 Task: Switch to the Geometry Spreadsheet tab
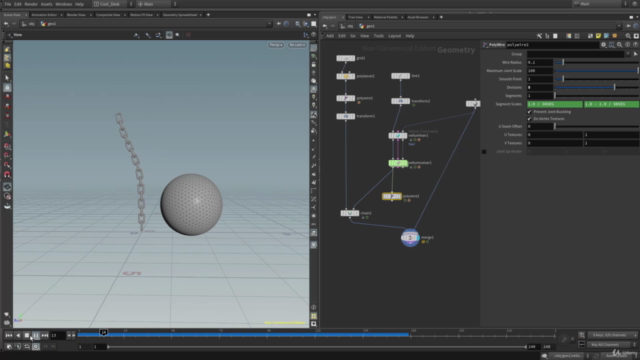point(180,15)
